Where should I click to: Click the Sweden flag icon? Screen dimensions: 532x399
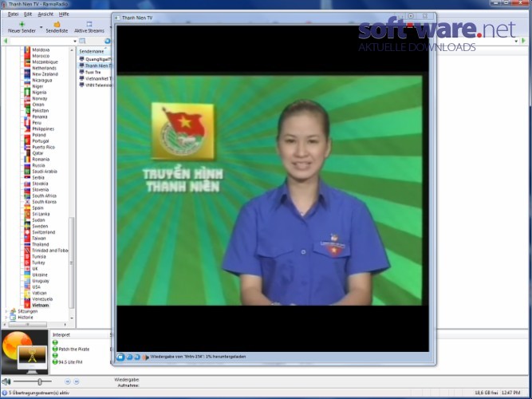[x=27, y=226]
